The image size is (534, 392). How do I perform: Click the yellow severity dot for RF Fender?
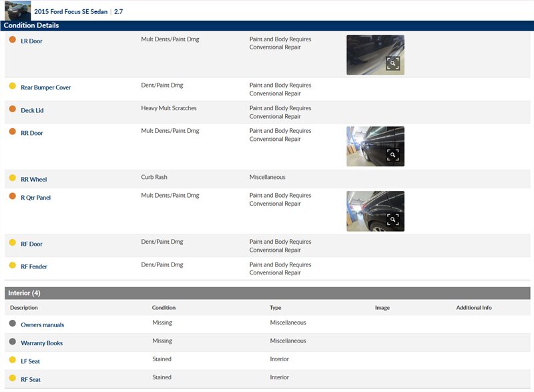coord(13,265)
